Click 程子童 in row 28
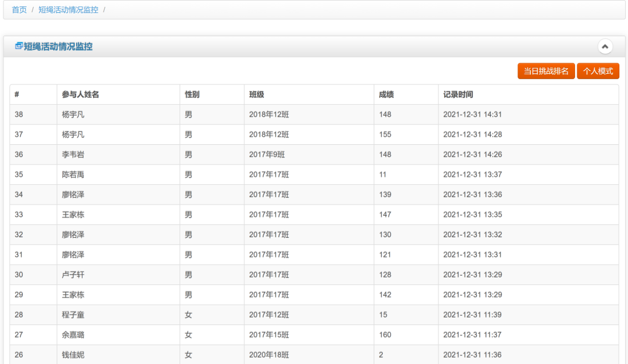Viewport: 628px width, 364px height. pyautogui.click(x=73, y=315)
